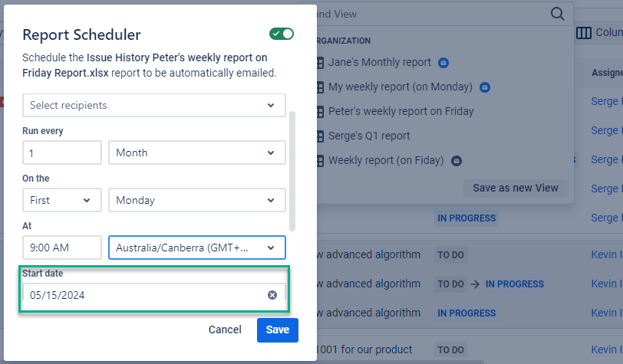Click the search magnifier icon in Find View
Screen dimensions: 623x364
[x=558, y=14]
